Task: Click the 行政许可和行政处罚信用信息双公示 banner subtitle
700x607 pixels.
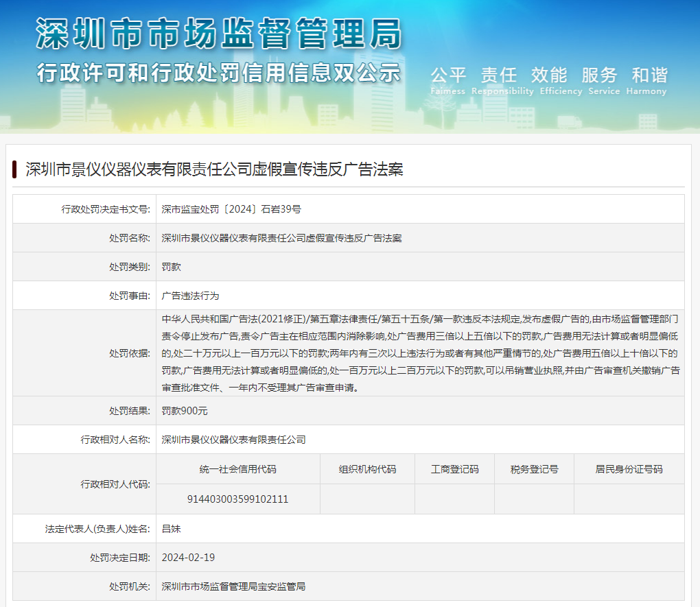Action: click(x=218, y=73)
